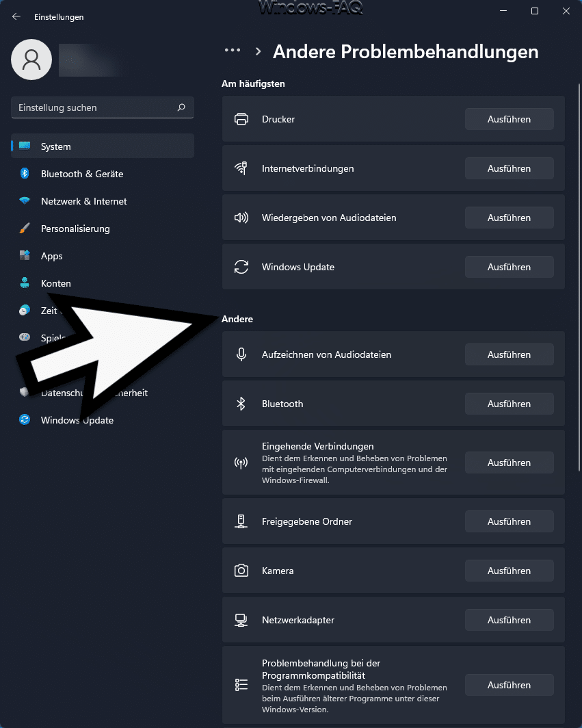Click the audio playback speaker icon
This screenshot has height=728, width=582.
click(241, 218)
